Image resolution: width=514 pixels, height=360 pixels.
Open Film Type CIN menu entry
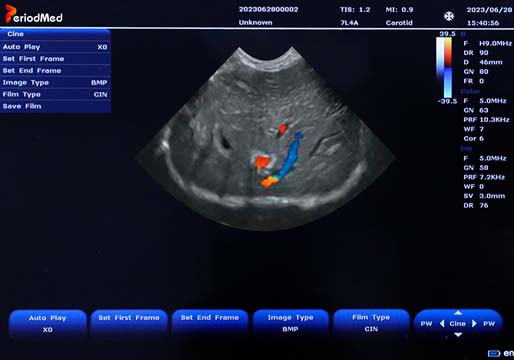55,94
